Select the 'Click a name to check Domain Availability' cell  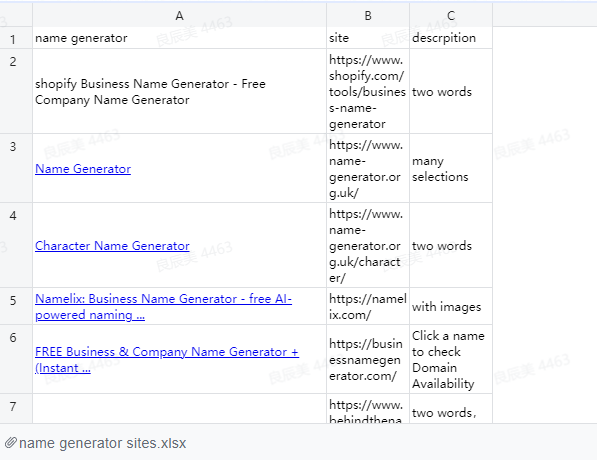pyautogui.click(x=451, y=359)
